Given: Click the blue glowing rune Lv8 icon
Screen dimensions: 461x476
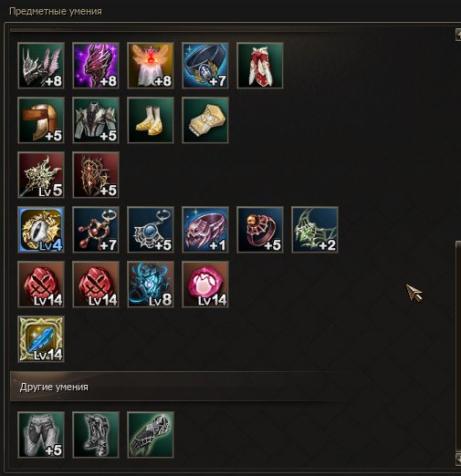Looking at the screenshot, I should pyautogui.click(x=150, y=284).
